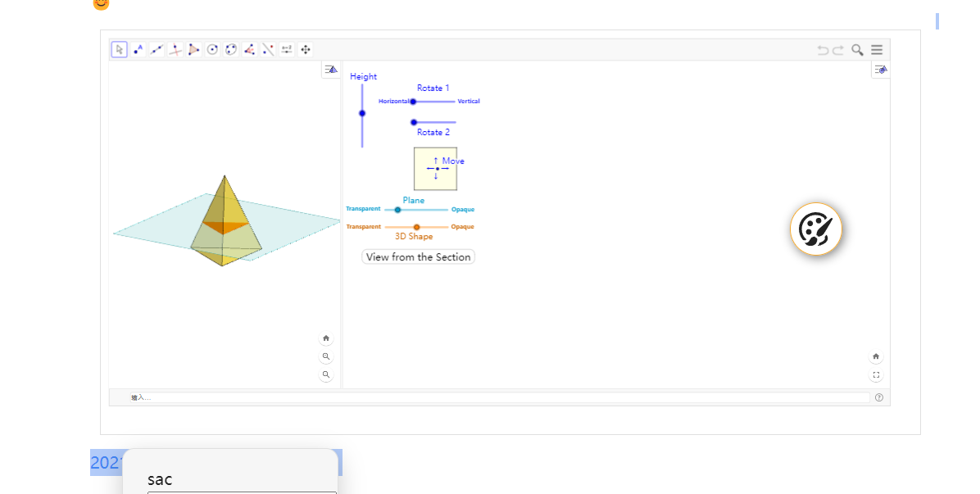
Task: Select the Ellipse conic tool
Action: (x=231, y=49)
